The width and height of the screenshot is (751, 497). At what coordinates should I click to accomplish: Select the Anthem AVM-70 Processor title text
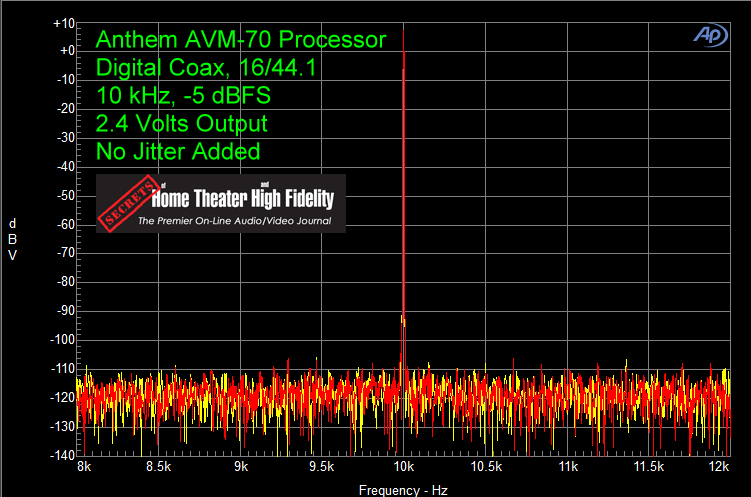[x=240, y=40]
